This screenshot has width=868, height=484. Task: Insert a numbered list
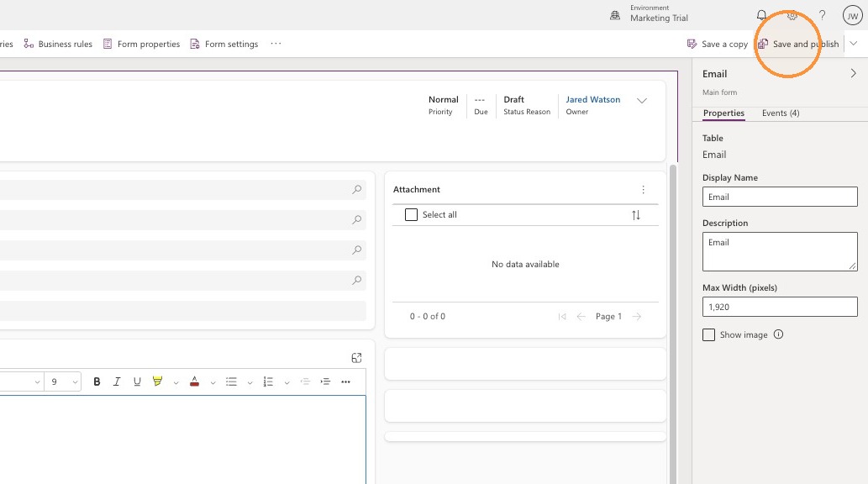(269, 381)
